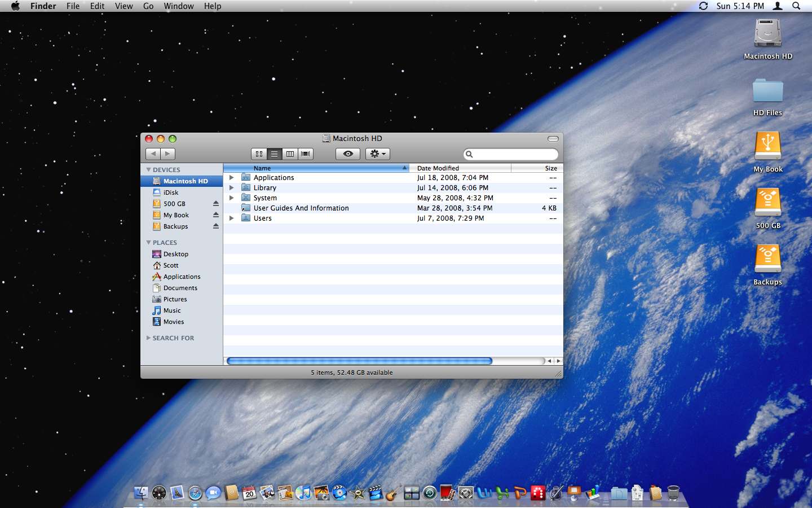812x508 pixels.
Task: Select Cover Flow view button
Action: tap(306, 154)
